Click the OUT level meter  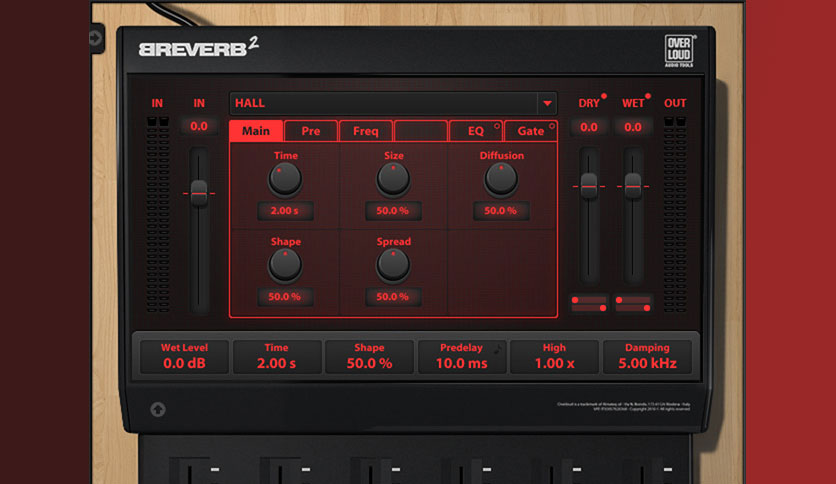(675, 214)
